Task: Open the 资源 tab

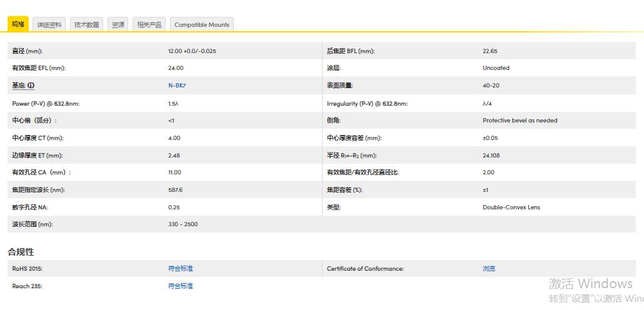Action: coord(118,24)
